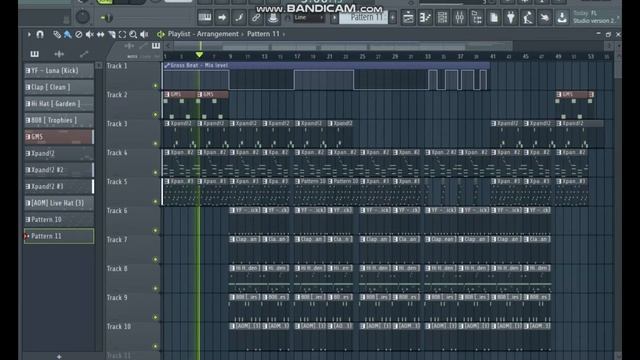Select YF - Luna (Kick) pattern

coord(59,71)
